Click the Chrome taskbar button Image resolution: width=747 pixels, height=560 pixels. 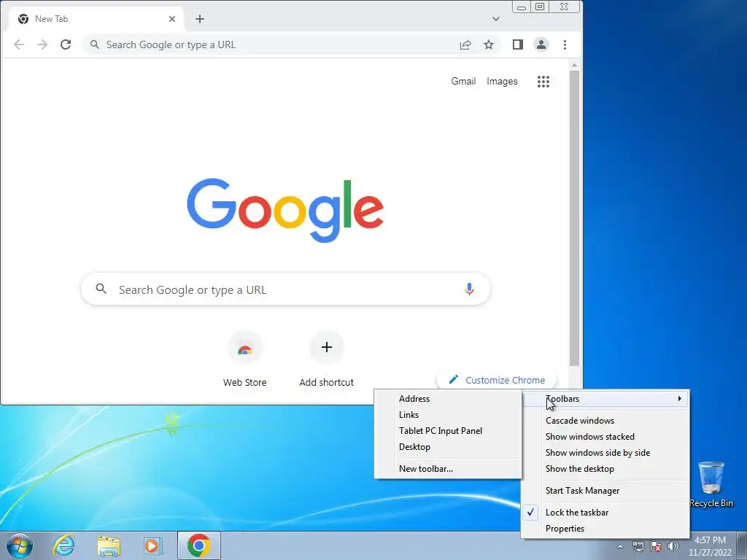click(x=199, y=545)
